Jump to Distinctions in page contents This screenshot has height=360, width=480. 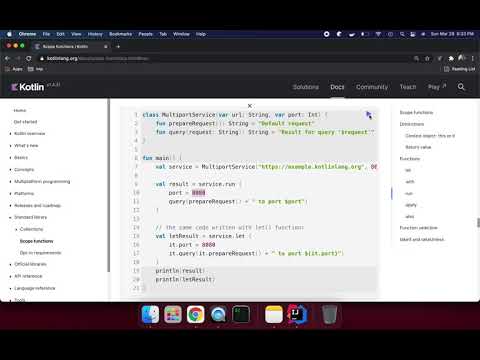click(x=412, y=124)
